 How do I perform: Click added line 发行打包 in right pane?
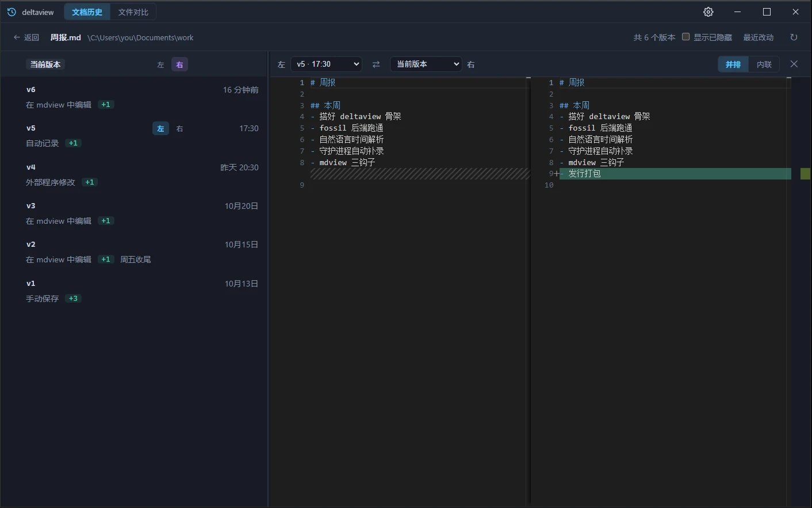675,174
